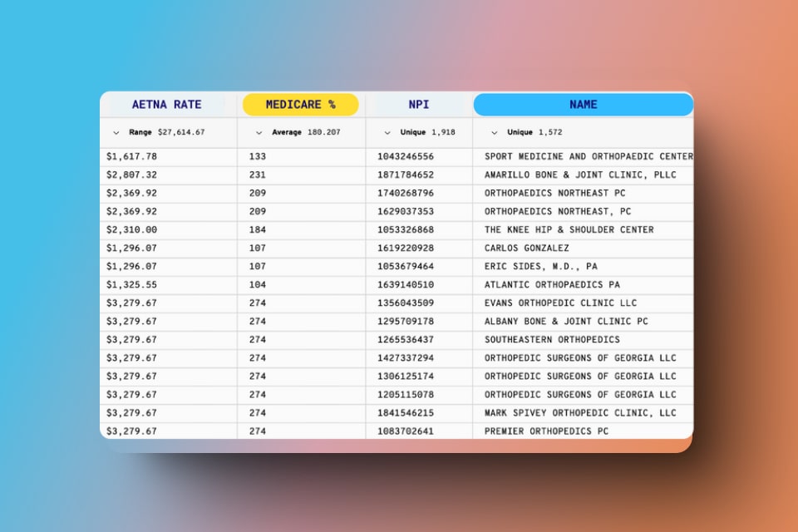The height and width of the screenshot is (532, 798).
Task: Click the Carlos Gonzalez name cell
Action: pos(527,249)
